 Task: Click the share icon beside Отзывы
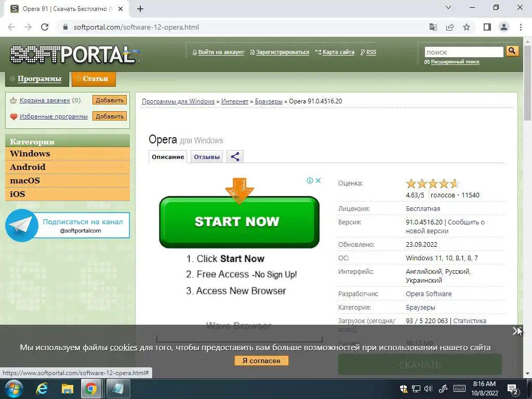tap(235, 157)
